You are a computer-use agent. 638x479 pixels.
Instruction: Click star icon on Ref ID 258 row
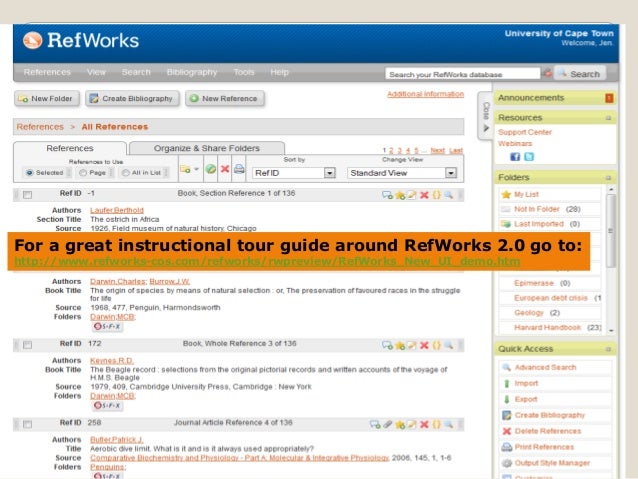coord(400,425)
